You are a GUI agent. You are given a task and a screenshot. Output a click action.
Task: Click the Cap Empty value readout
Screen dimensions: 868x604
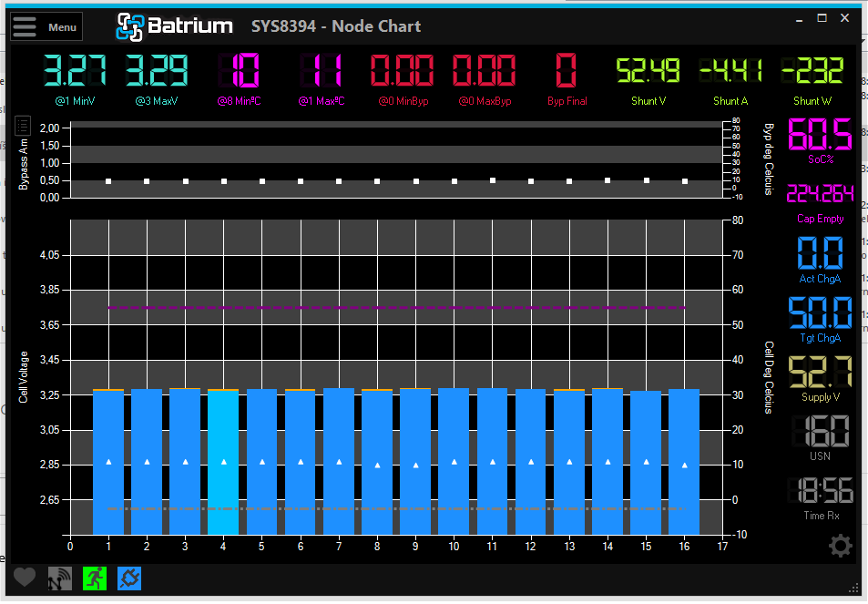(x=820, y=194)
